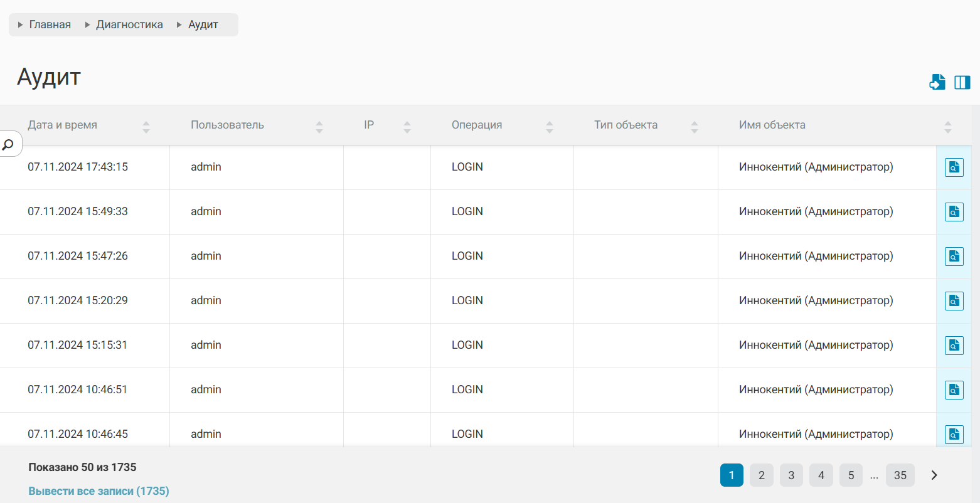This screenshot has height=503, width=980.
Task: Jump to last page 35
Action: point(900,475)
